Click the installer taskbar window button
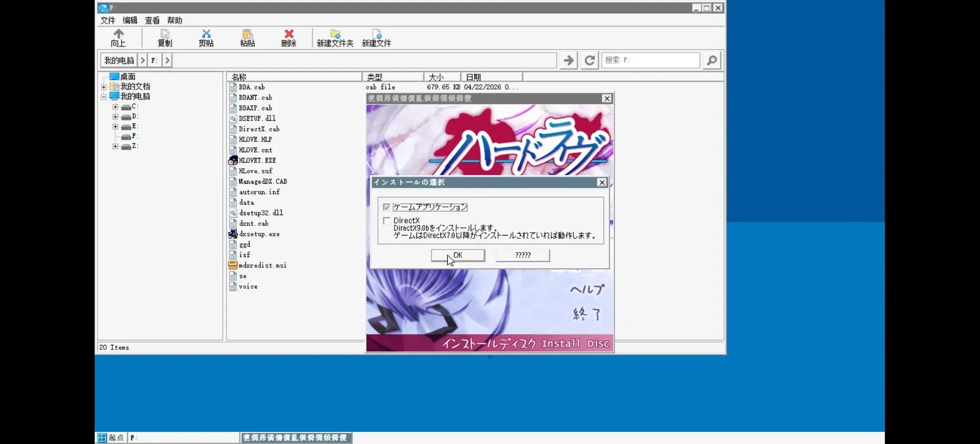This screenshot has width=980, height=444. click(x=296, y=438)
